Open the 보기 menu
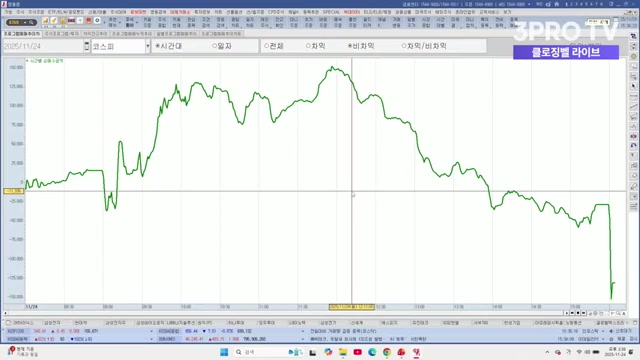This screenshot has height=360, width=640. [x=507, y=12]
